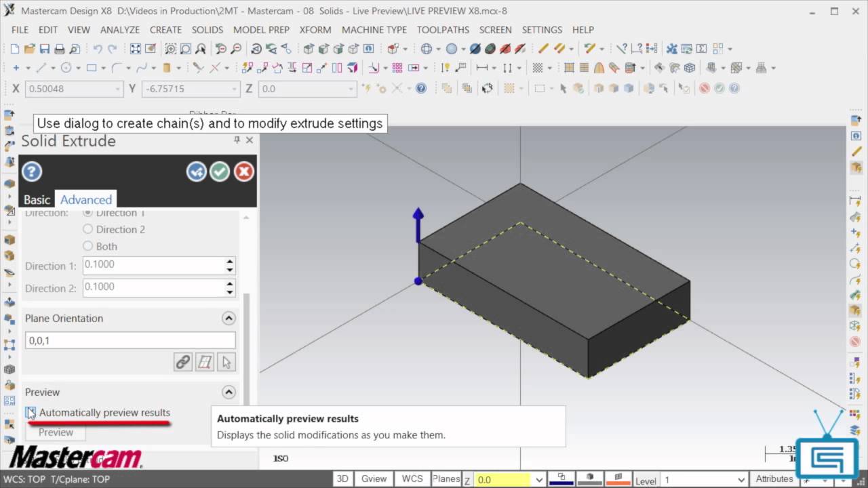The width and height of the screenshot is (868, 488).
Task: Click the Fit to screen icon
Action: click(x=136, y=49)
